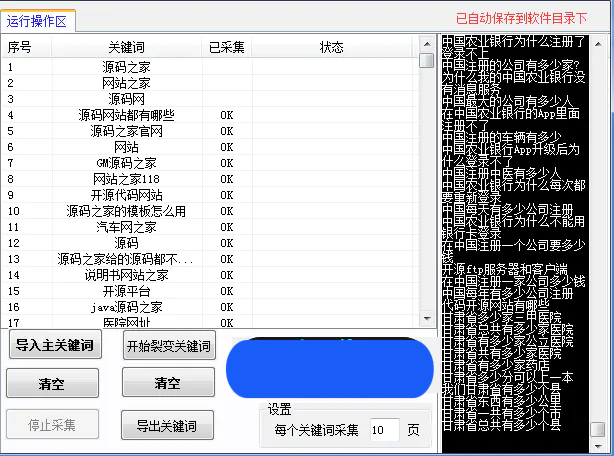Click the 导入主关键词 button

click(x=55, y=347)
